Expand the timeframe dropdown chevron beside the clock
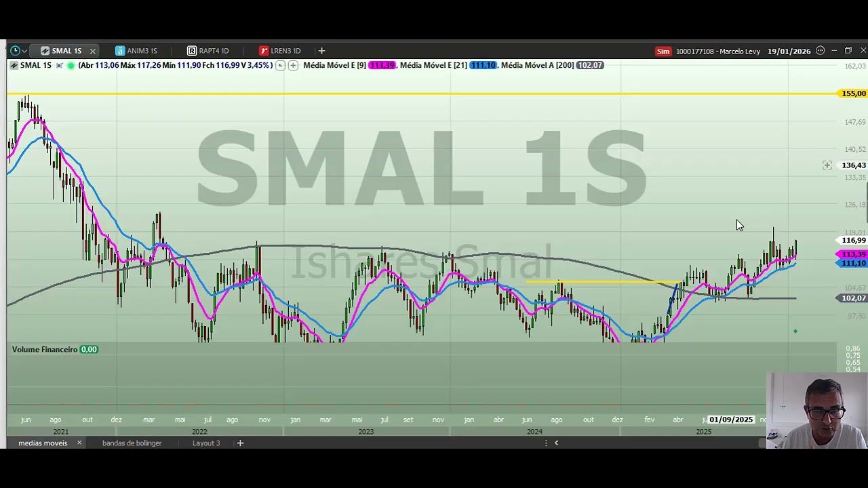The height and width of the screenshot is (488, 868). click(24, 50)
